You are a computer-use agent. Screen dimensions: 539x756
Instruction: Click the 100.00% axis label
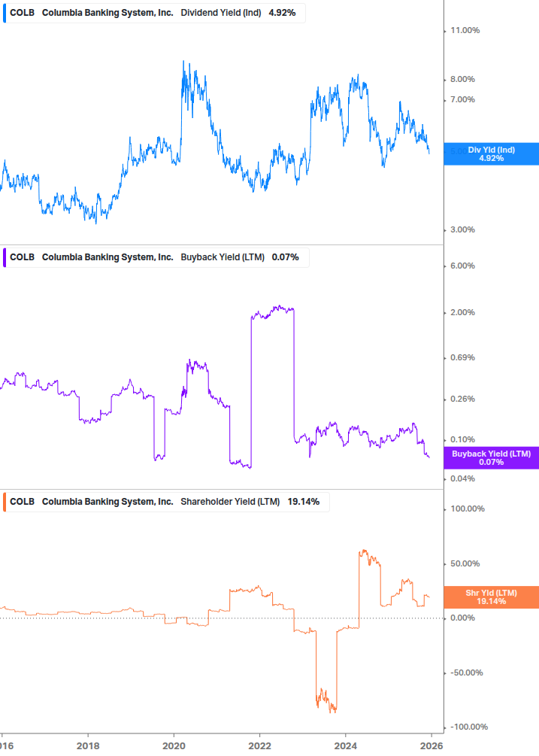pos(468,509)
